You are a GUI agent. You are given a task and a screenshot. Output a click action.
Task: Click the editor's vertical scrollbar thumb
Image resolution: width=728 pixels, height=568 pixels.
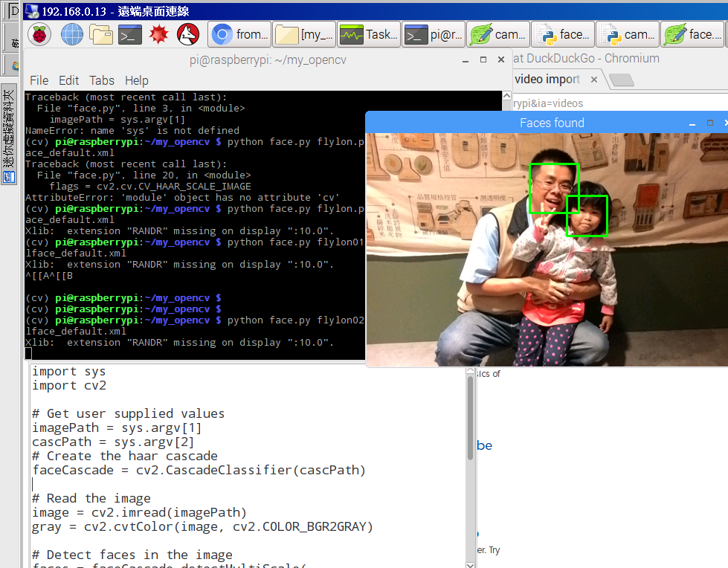[x=470, y=416]
